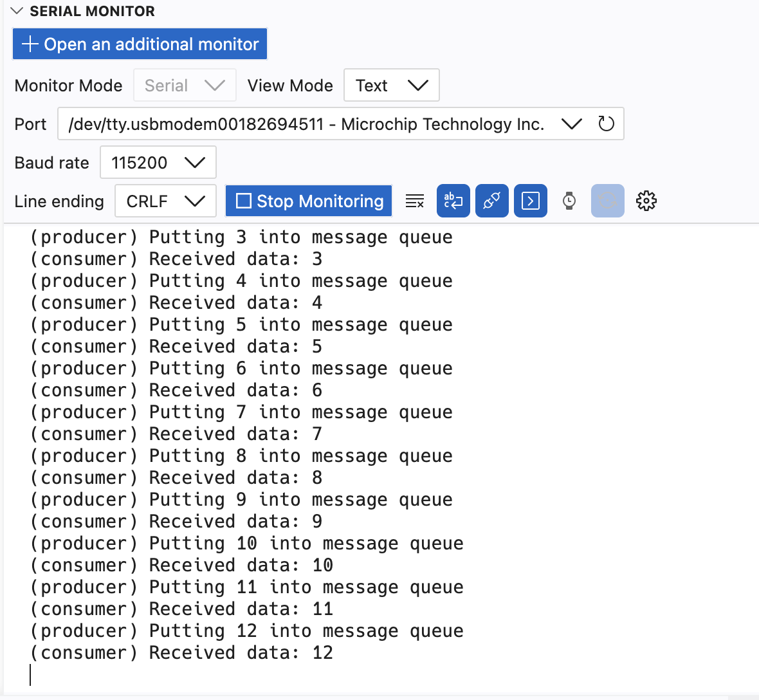This screenshot has height=700, width=759.
Task: Click line "(consumer) Received data: 3"
Action: (x=176, y=259)
